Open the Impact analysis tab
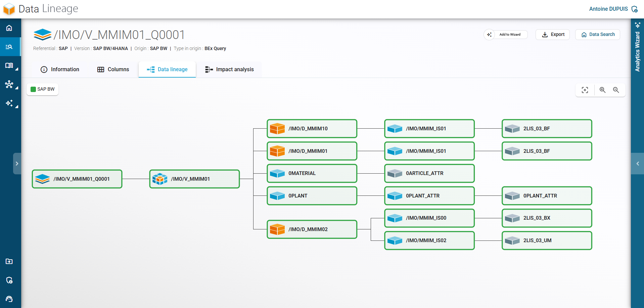644x308 pixels. pyautogui.click(x=230, y=69)
